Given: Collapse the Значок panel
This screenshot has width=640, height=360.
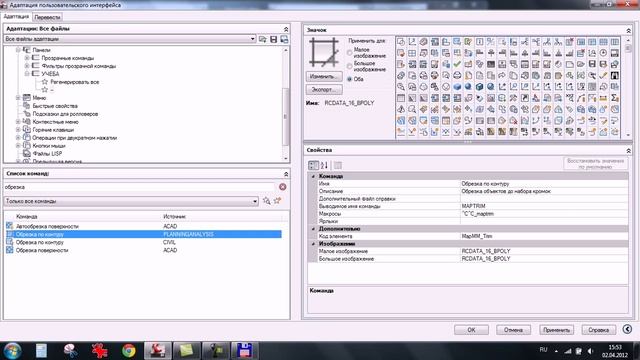Looking at the screenshot, I should pos(628,31).
